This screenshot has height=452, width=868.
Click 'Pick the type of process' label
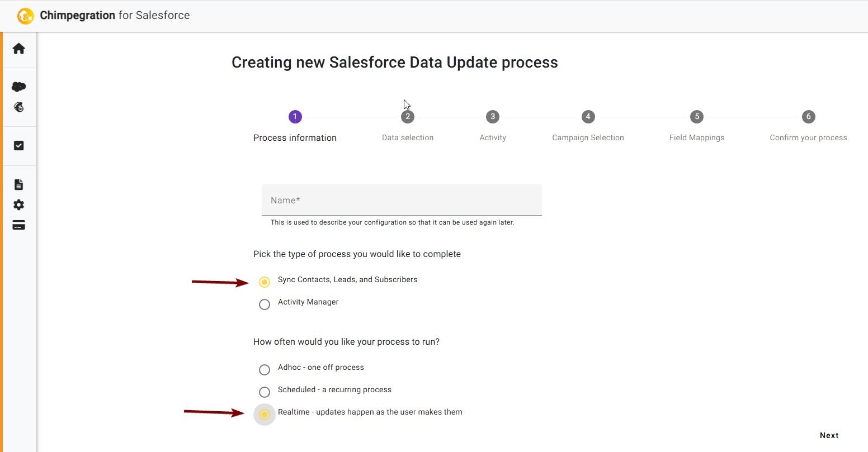(x=357, y=254)
